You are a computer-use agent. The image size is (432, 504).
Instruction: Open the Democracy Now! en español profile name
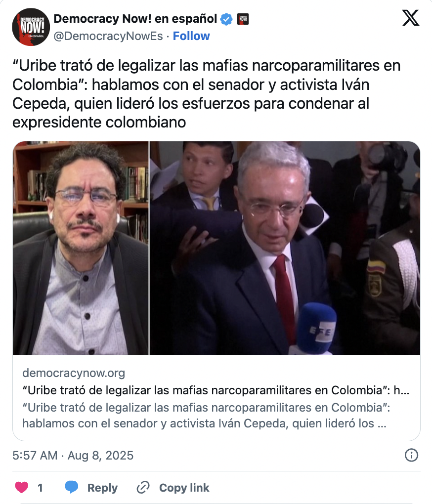135,19
